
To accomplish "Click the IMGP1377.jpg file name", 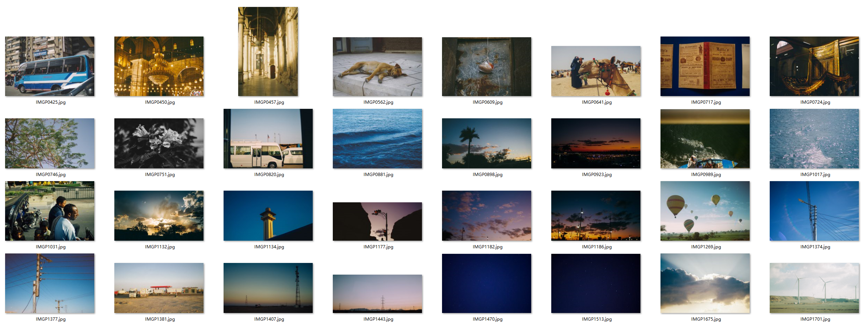I will coord(51,319).
